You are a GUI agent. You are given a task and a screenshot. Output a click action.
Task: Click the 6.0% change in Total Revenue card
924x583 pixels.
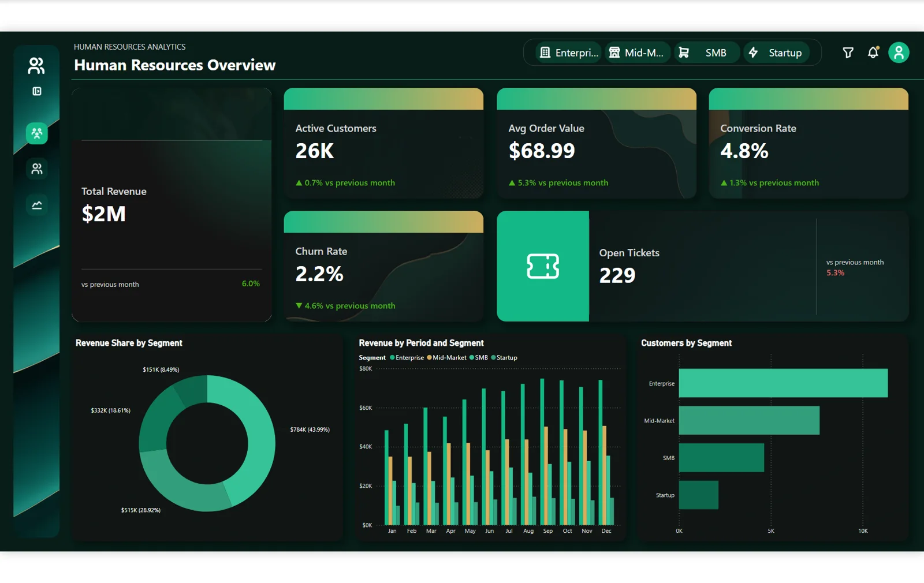pyautogui.click(x=251, y=284)
